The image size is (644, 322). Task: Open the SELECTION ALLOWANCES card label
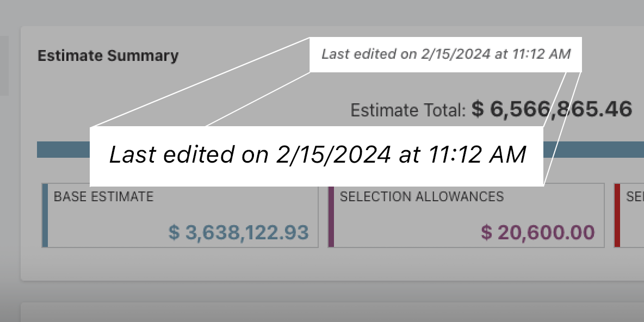[x=422, y=196]
